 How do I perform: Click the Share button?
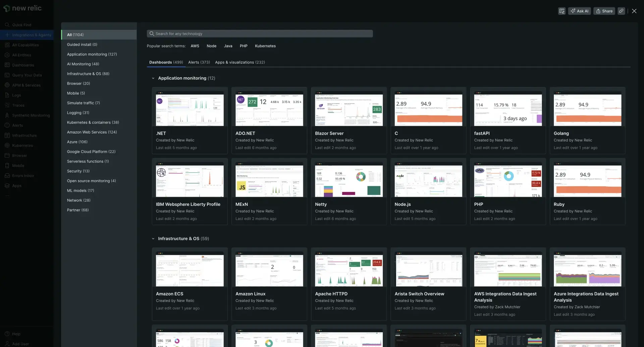tap(604, 11)
